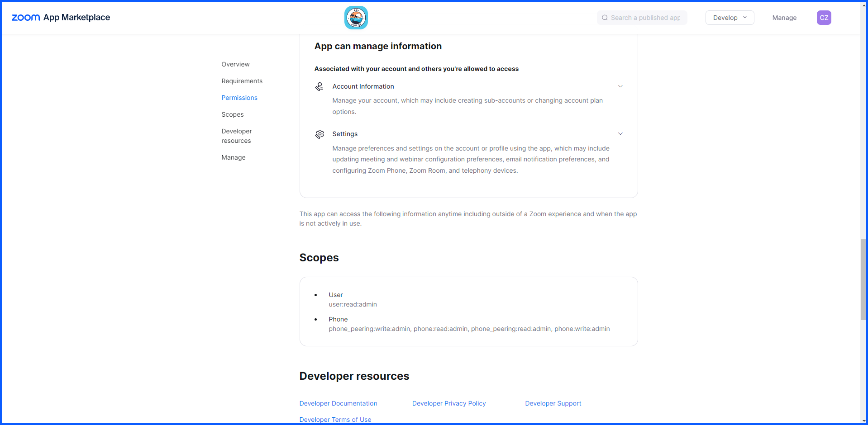This screenshot has width=868, height=425.
Task: Collapse the Account Information chevron
Action: point(620,86)
